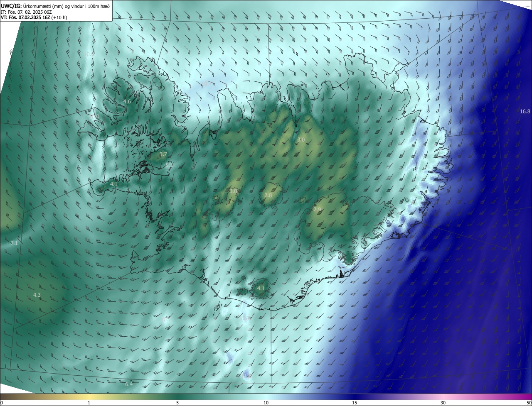Click the map title "Úrkomumætti (mm) og vindur"
This screenshot has width=532, height=406.
(x=54, y=6)
